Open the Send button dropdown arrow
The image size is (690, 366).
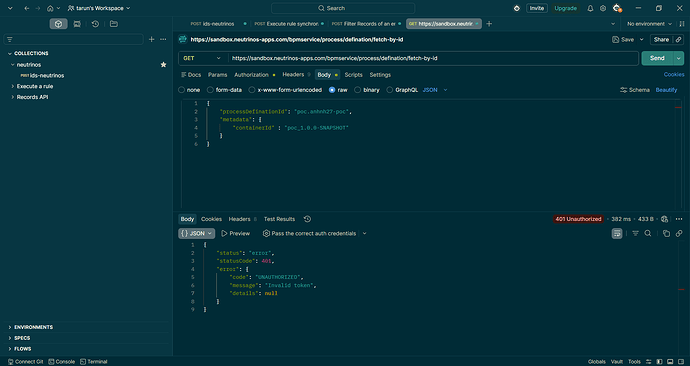[679, 58]
